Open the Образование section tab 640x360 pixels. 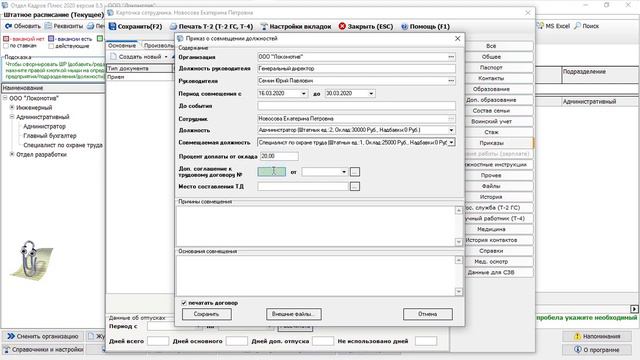coord(491,89)
